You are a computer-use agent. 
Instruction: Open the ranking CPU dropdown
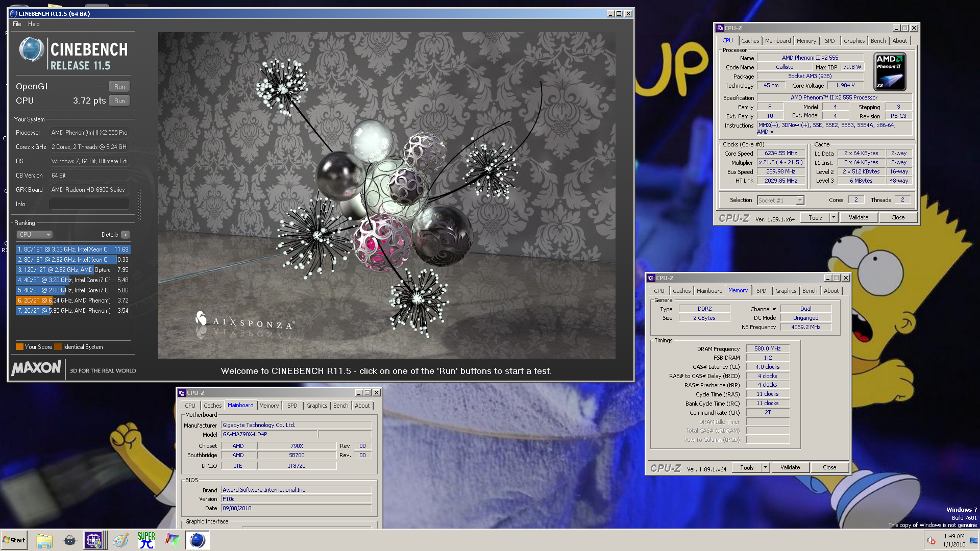click(35, 235)
